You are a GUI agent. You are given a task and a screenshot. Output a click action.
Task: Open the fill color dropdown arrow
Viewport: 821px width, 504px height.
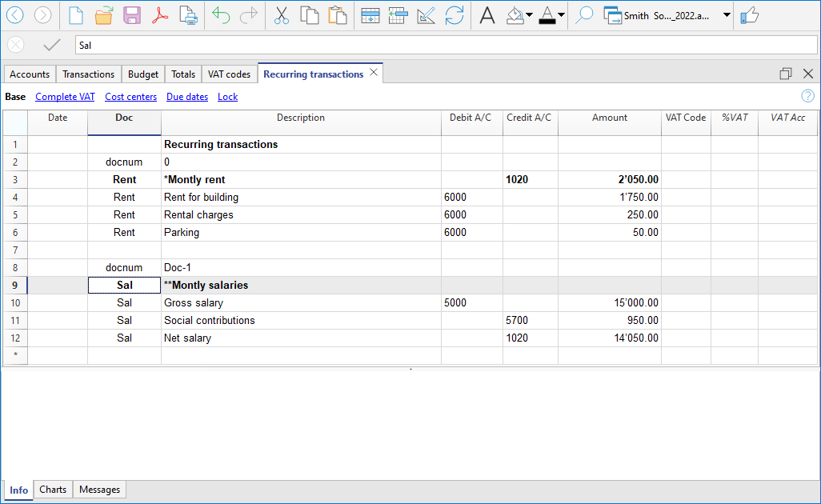point(527,15)
